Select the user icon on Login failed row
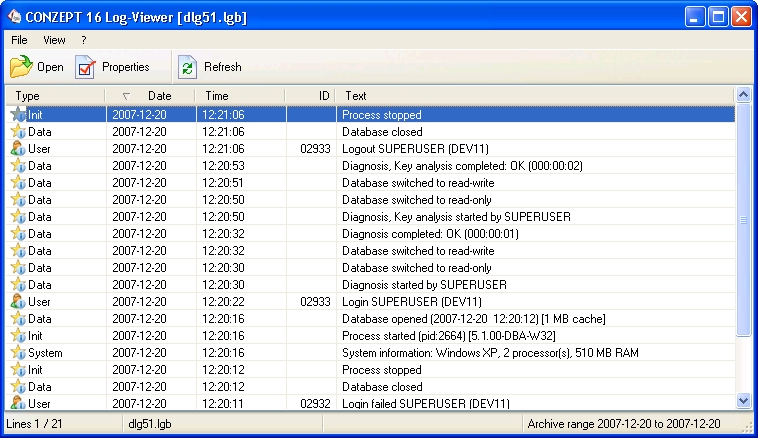Image resolution: width=758 pixels, height=438 pixels. [17, 403]
